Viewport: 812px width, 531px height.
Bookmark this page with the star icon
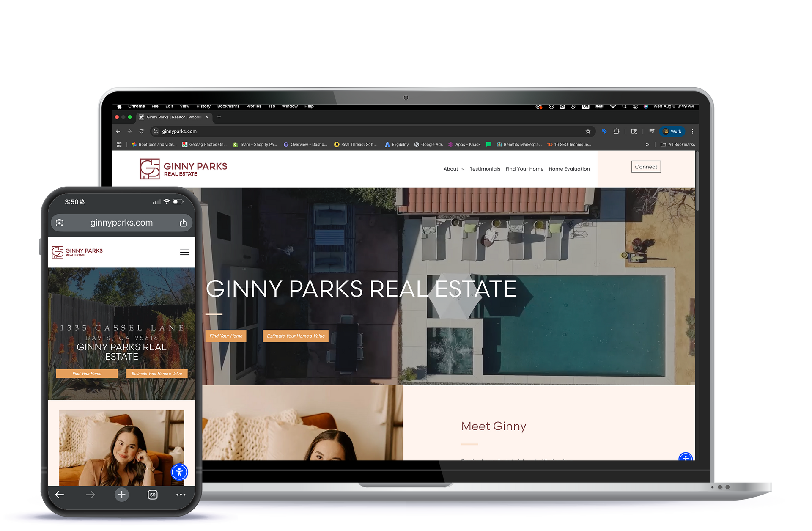coord(588,132)
